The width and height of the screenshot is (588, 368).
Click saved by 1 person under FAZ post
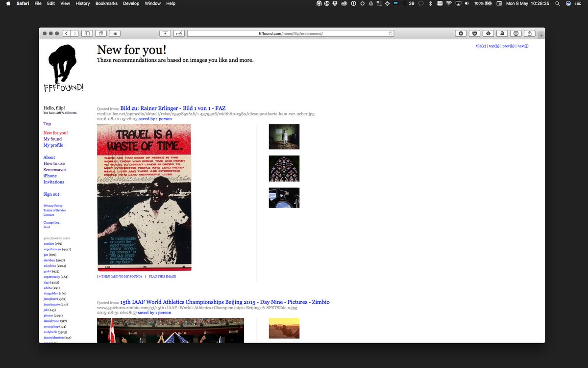pos(155,119)
